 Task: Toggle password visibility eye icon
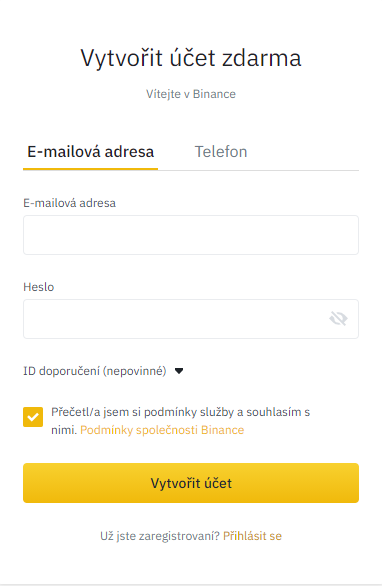click(338, 319)
